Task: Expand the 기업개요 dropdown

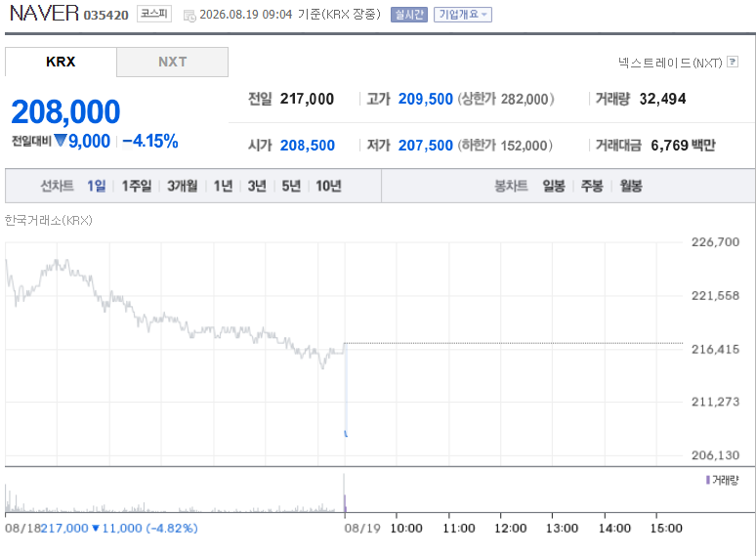Action: click(x=462, y=15)
